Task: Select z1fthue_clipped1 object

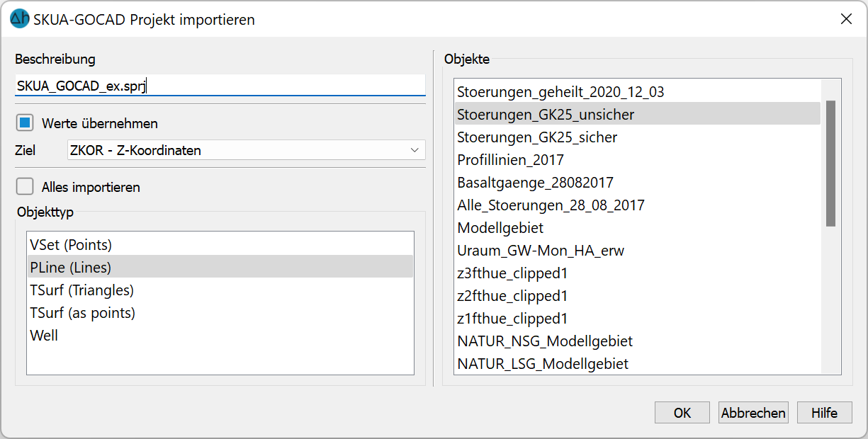Action: [x=638, y=318]
